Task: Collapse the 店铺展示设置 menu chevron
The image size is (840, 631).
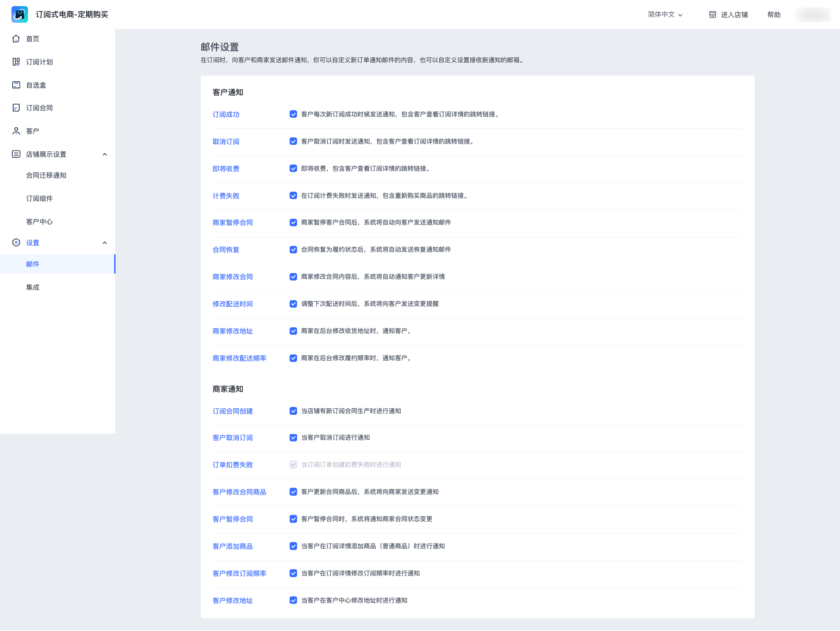Action: pyautogui.click(x=105, y=154)
